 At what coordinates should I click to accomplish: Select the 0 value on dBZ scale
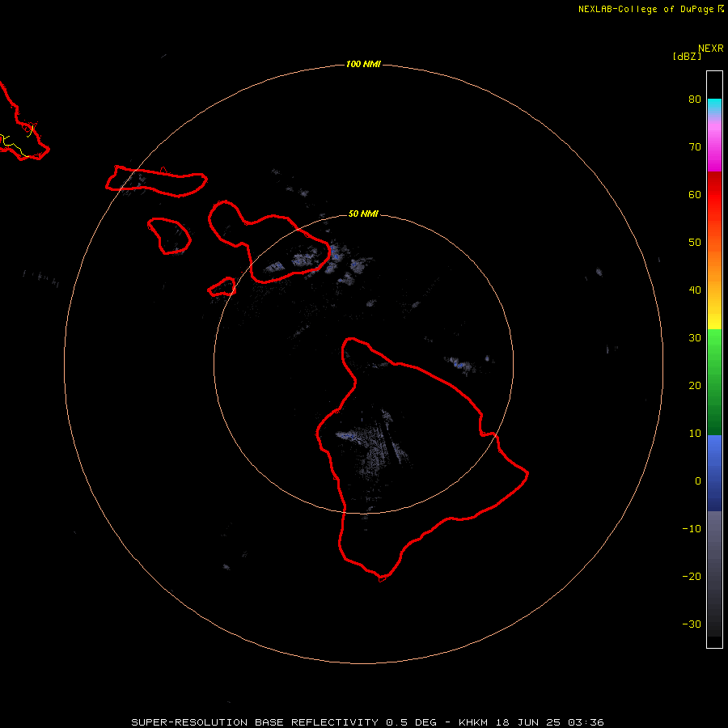[x=698, y=481]
